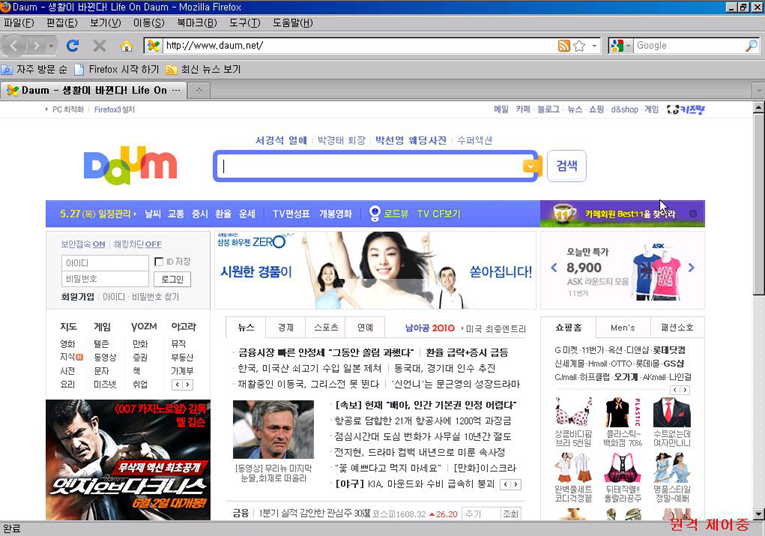Focus the Daum main search field
The image size is (765, 536).
[369, 166]
